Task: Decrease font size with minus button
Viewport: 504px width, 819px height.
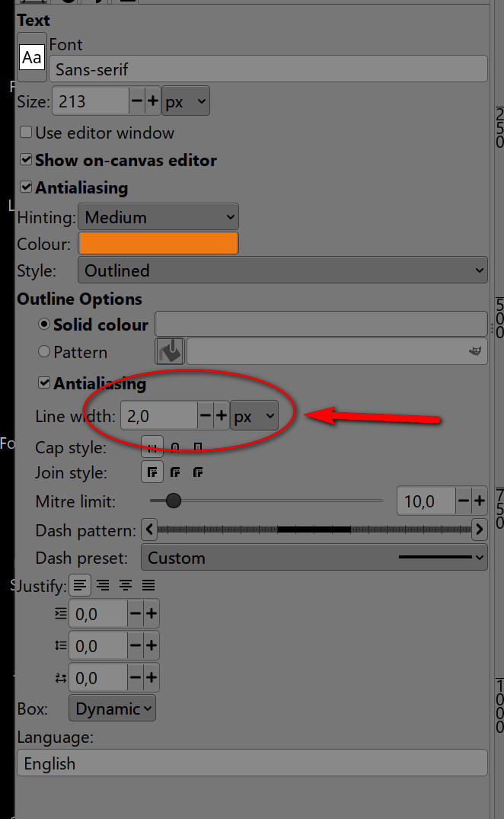Action: (x=137, y=101)
